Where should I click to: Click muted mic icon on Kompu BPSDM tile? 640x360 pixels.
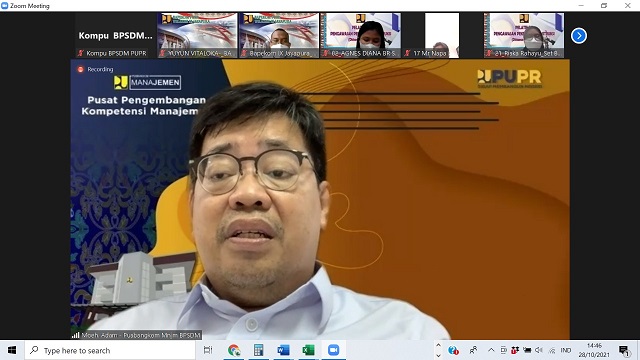pyautogui.click(x=81, y=53)
